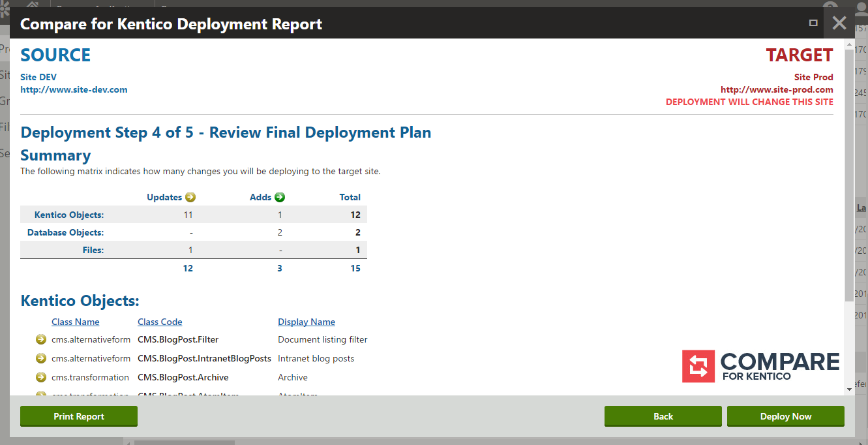868x445 pixels.
Task: Open the source link http://www.site-dev.com
Action: 74,89
